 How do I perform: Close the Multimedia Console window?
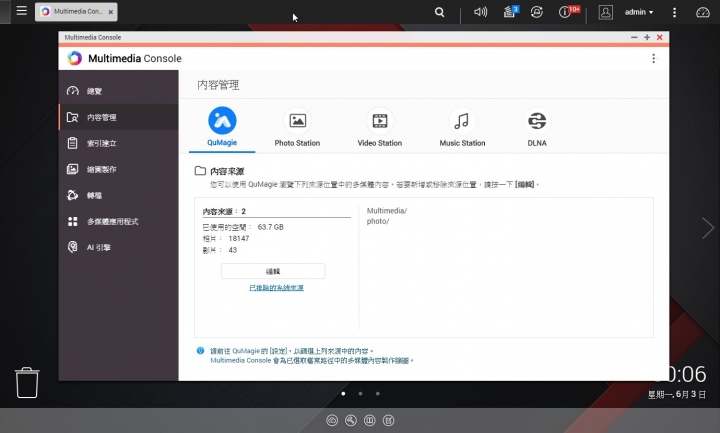[659, 37]
